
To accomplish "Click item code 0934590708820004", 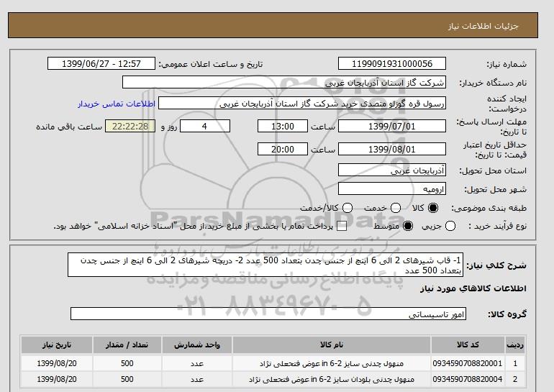I will coord(468,379).
